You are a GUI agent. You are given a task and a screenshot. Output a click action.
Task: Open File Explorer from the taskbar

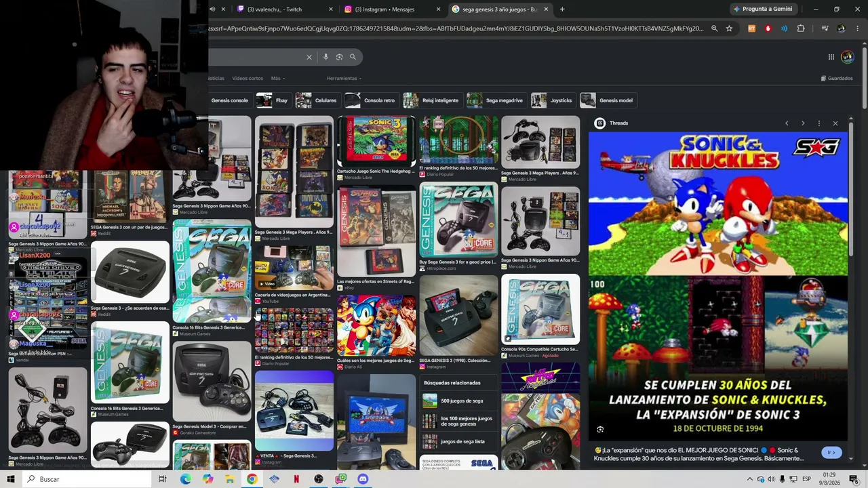coord(230,479)
